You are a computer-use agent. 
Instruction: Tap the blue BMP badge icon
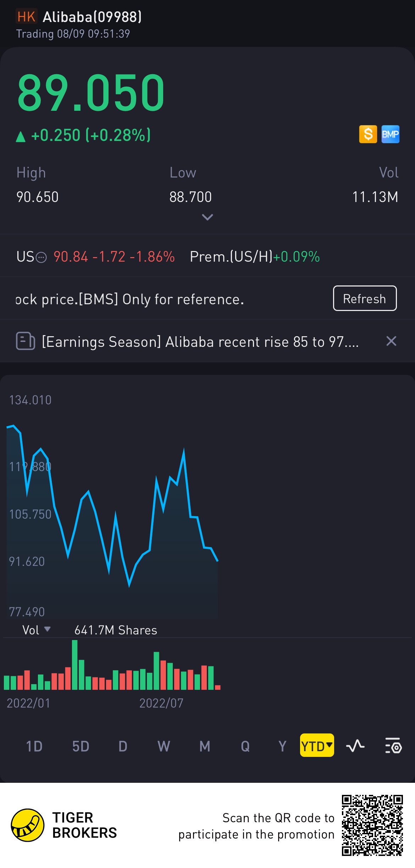(x=390, y=134)
